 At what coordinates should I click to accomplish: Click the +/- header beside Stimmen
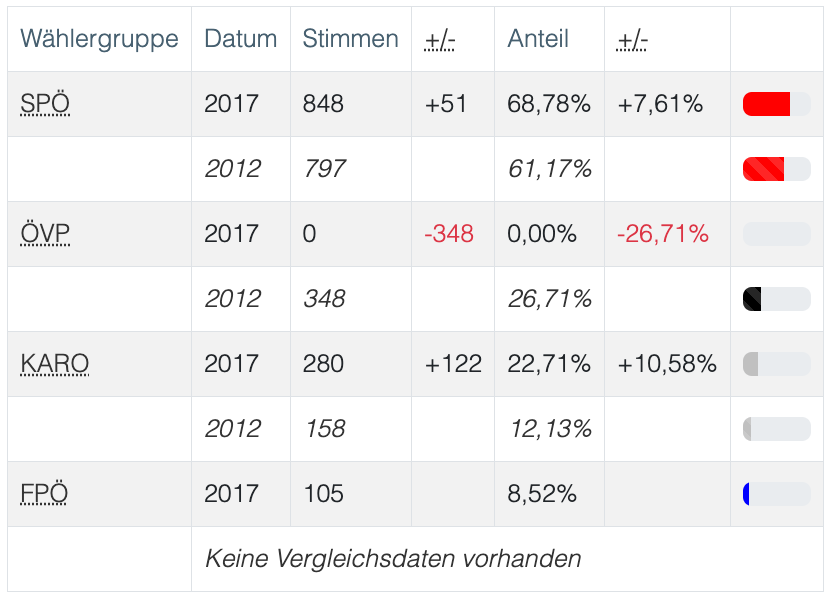pyautogui.click(x=440, y=39)
